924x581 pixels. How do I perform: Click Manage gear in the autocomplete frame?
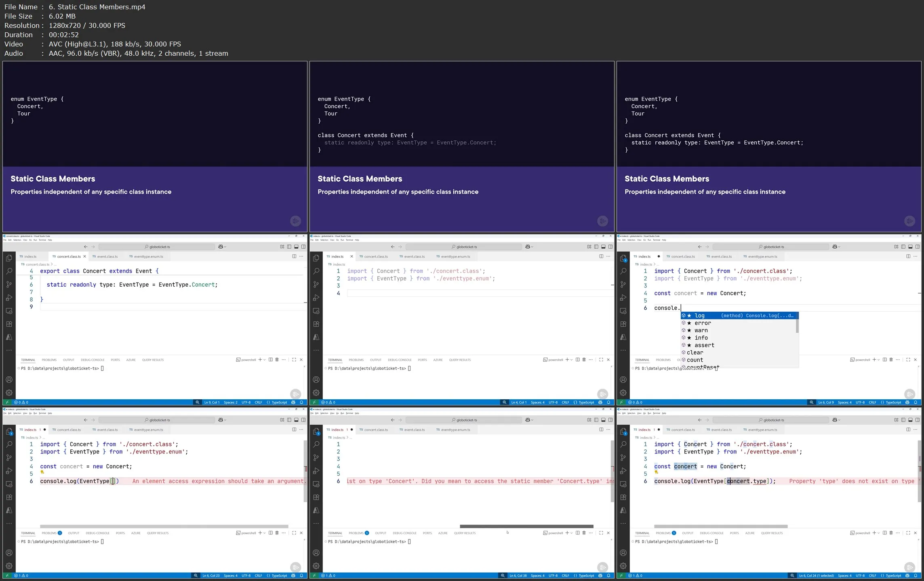(x=623, y=392)
